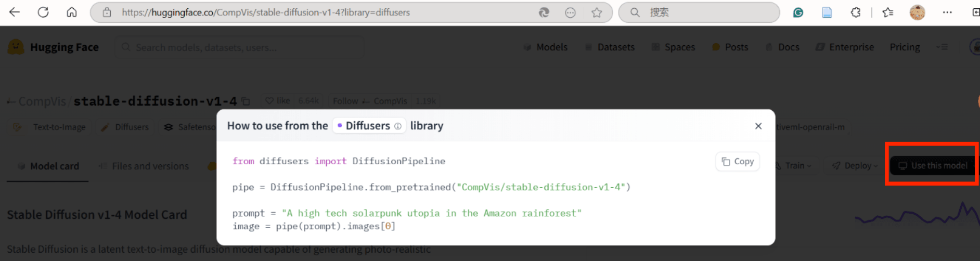980x261 pixels.
Task: Reload the current browser page
Action: pyautogui.click(x=43, y=12)
